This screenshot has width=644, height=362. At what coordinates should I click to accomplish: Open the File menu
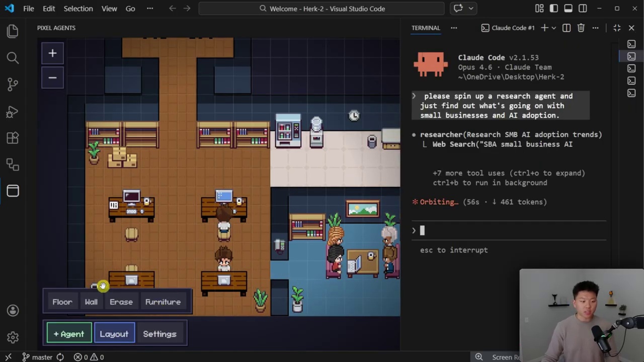pos(29,9)
